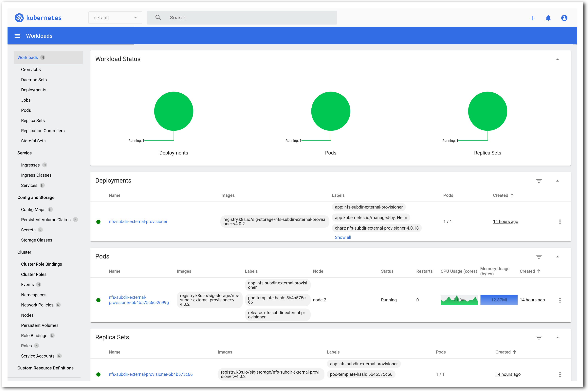Click the kubernetes title text link
This screenshot has width=588, height=391.
point(44,18)
